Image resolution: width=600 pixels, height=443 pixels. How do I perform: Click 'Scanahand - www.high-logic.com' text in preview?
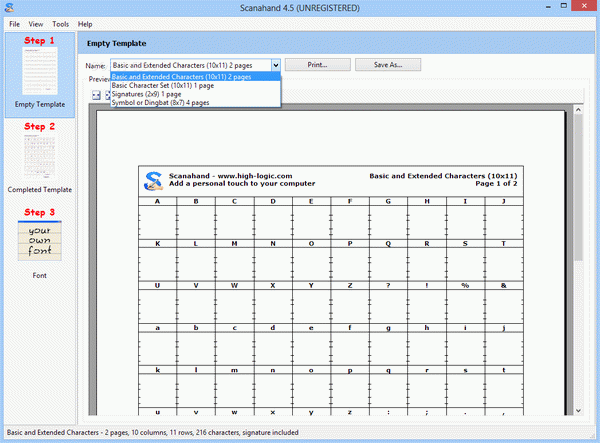(230, 176)
